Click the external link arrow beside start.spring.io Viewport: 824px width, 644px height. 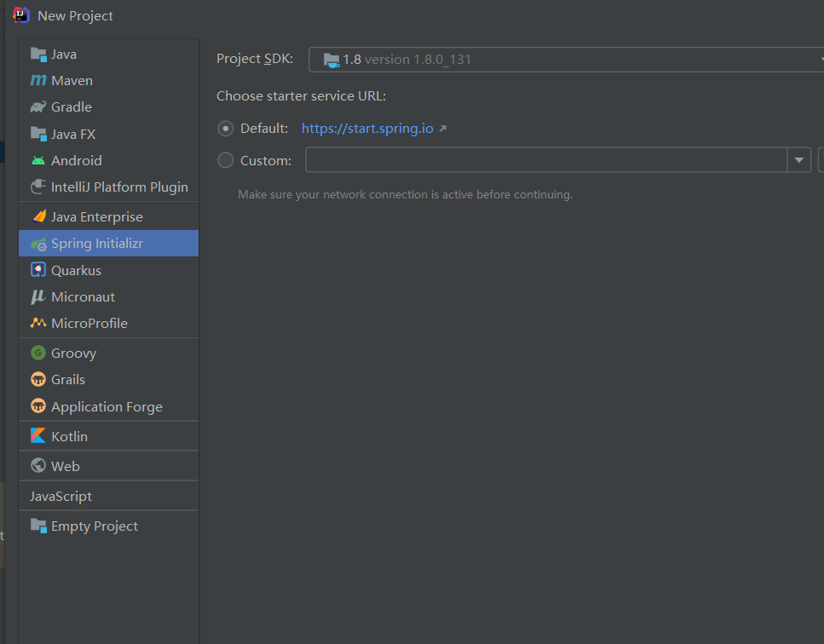[x=443, y=129]
